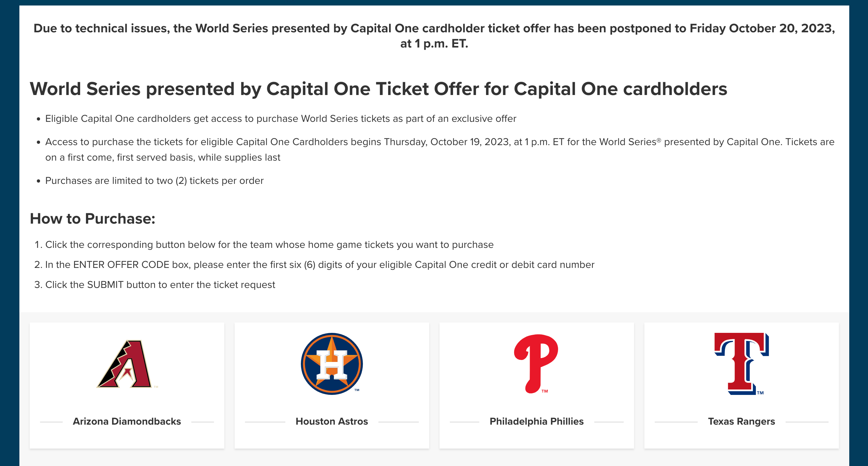Click the SUBMIT button instruction step
Screen dimensions: 868x466
160,285
